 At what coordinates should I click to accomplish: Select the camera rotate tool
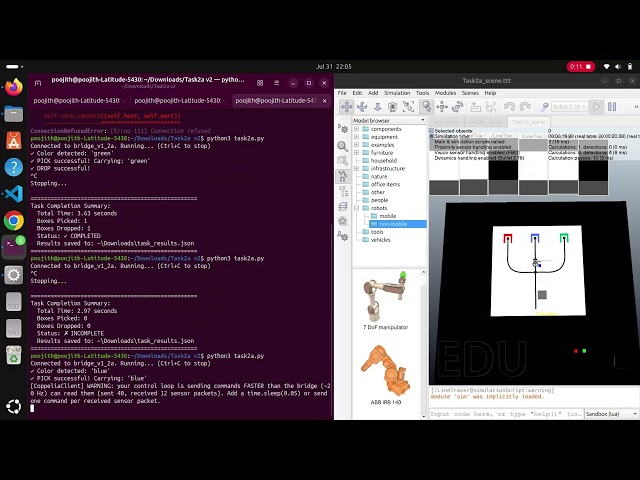click(x=362, y=107)
